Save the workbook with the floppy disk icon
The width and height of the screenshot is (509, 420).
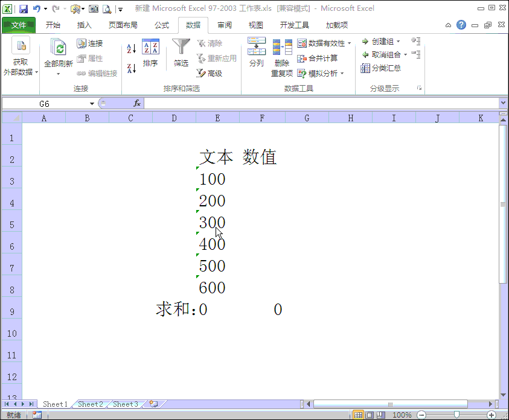pyautogui.click(x=24, y=9)
